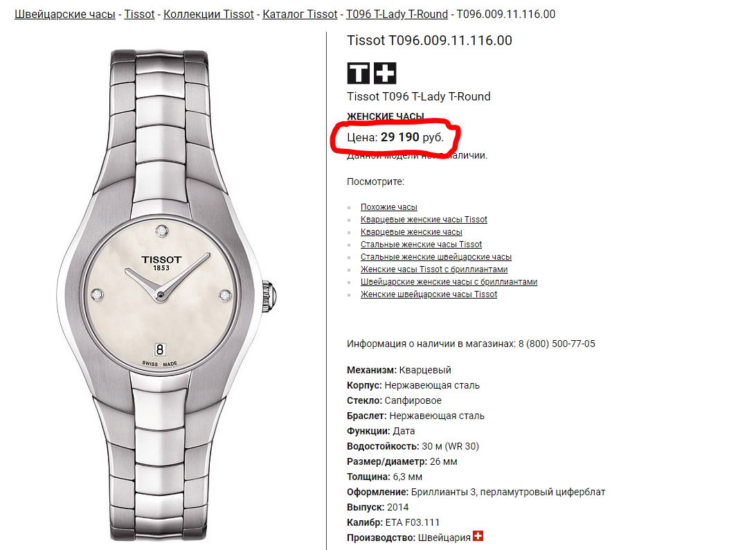Screen dimensions: 756x550
Task: Open the Tissot breadcrumb link
Action: pos(139,15)
